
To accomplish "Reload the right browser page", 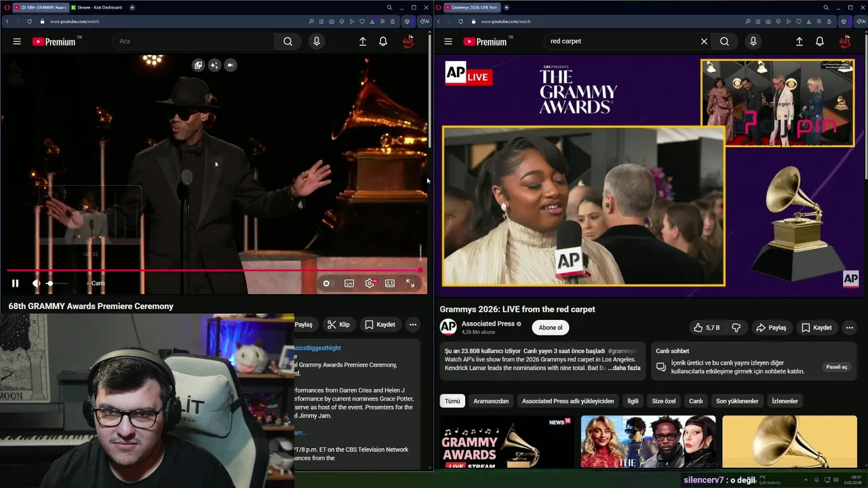I will [460, 21].
